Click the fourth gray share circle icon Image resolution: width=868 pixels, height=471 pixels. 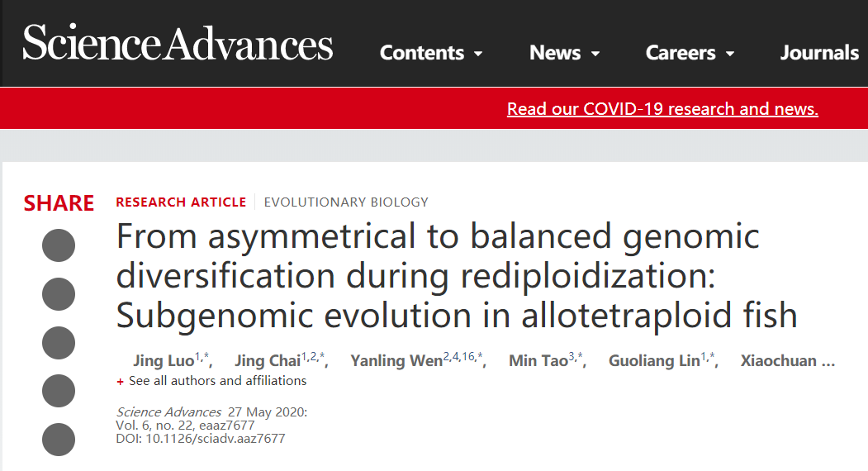[x=59, y=391]
